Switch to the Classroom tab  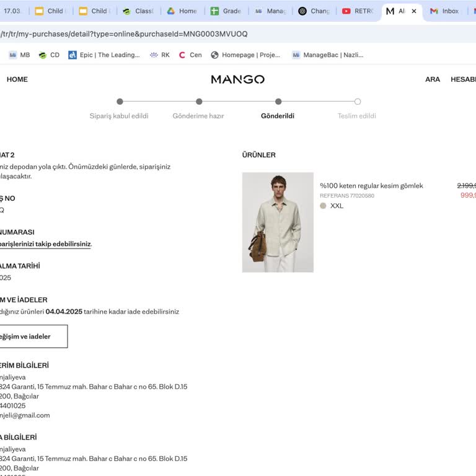pyautogui.click(x=138, y=11)
